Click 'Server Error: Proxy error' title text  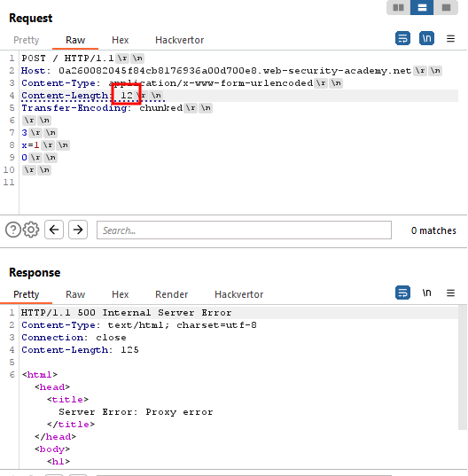136,412
